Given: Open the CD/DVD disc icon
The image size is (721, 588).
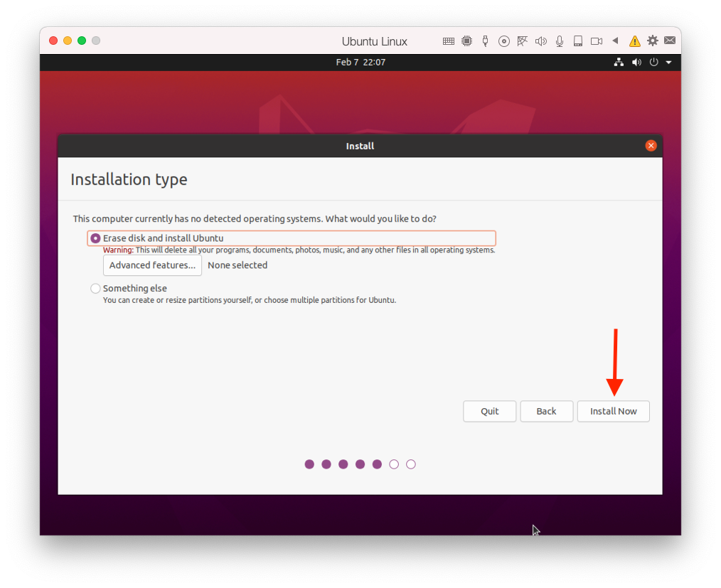Looking at the screenshot, I should (504, 41).
